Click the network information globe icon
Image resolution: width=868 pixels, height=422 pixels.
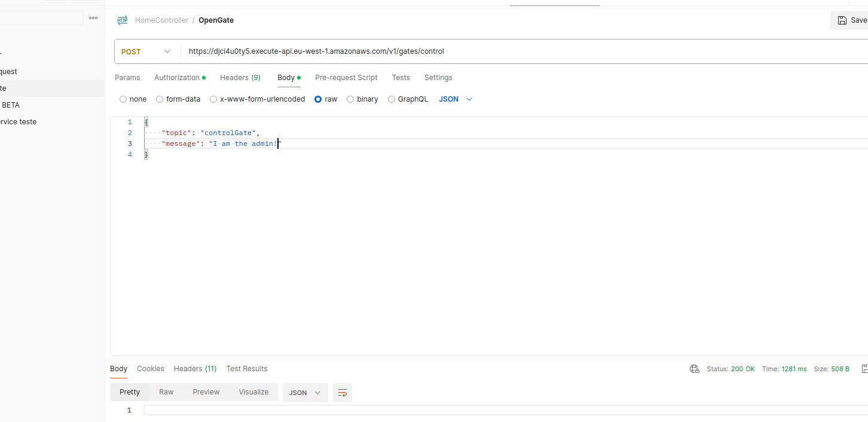(694, 369)
